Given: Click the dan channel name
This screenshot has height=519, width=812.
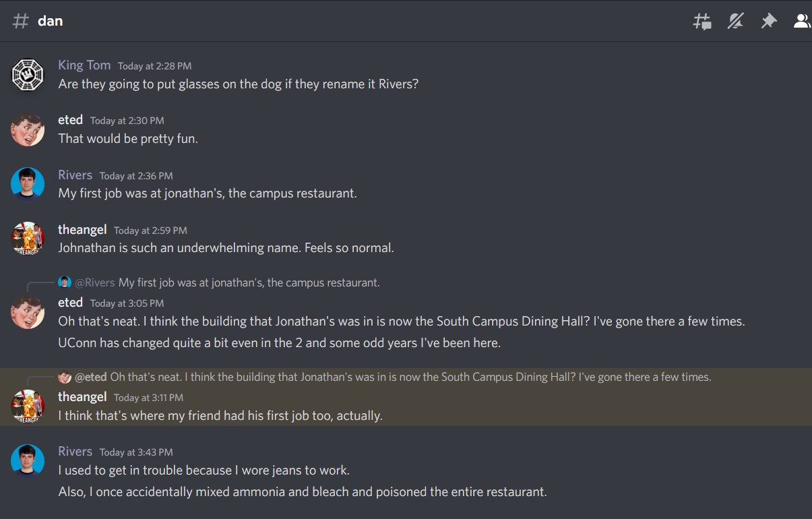Looking at the screenshot, I should pos(51,21).
